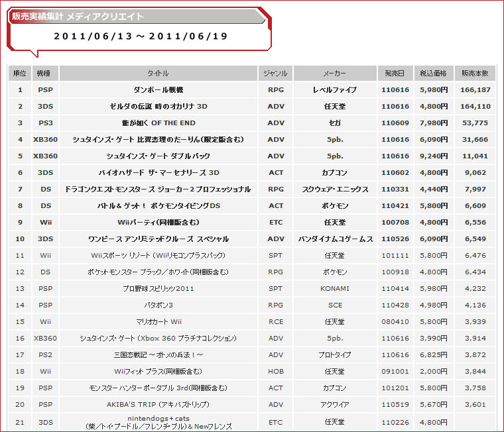Select title モンスターハンターポータブル 3rd
Viewport: 504px width, 432px height.
pos(158,388)
